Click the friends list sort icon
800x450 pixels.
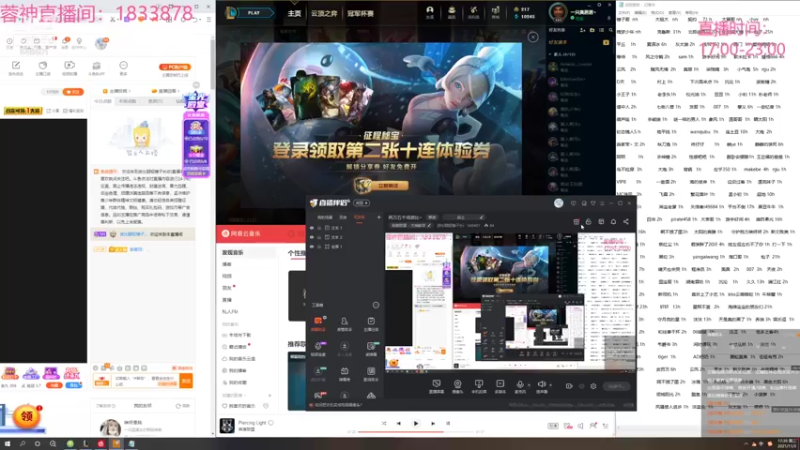[x=602, y=31]
